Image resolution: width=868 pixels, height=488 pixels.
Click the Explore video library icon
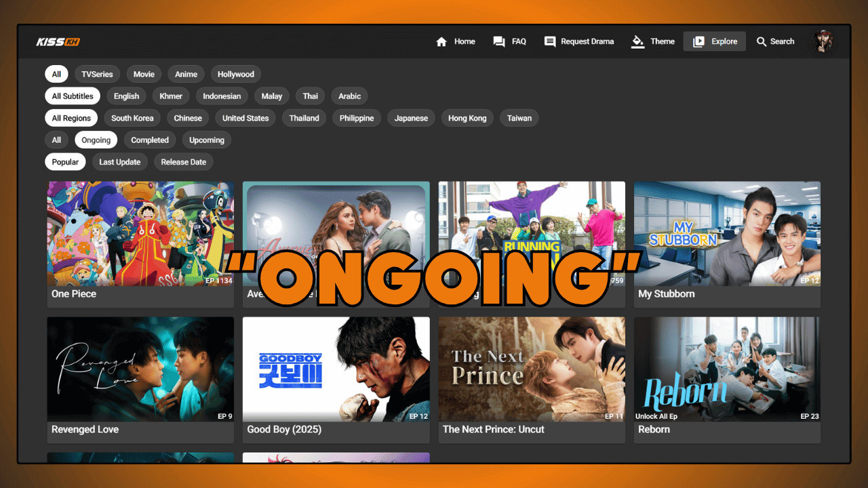click(698, 42)
